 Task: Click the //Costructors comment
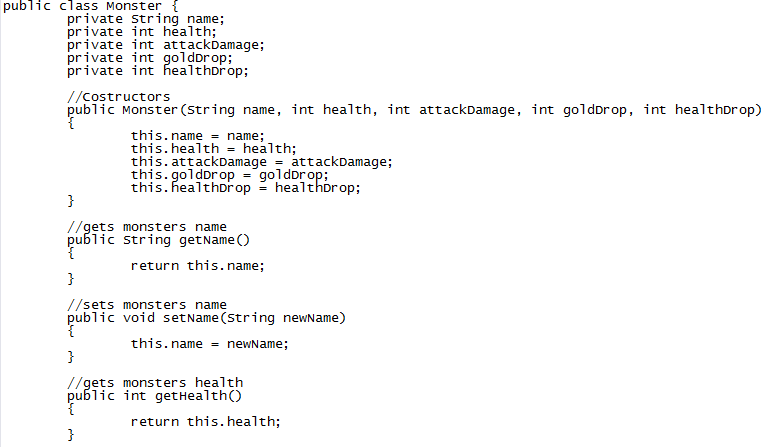[x=119, y=97]
